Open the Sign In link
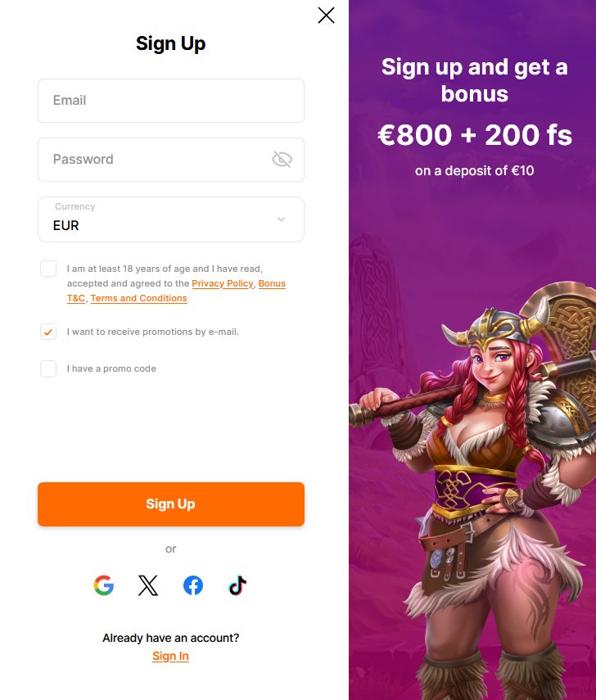Image resolution: width=596 pixels, height=700 pixels. [170, 656]
